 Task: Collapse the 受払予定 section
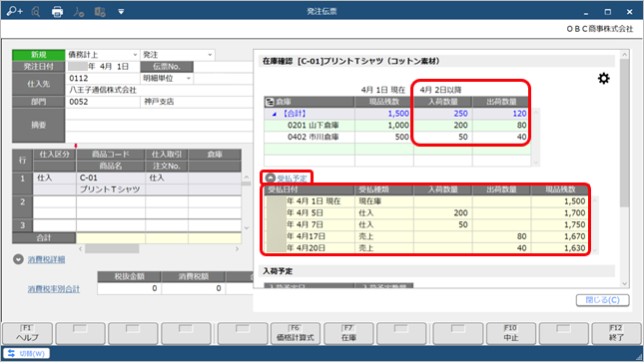click(270, 179)
